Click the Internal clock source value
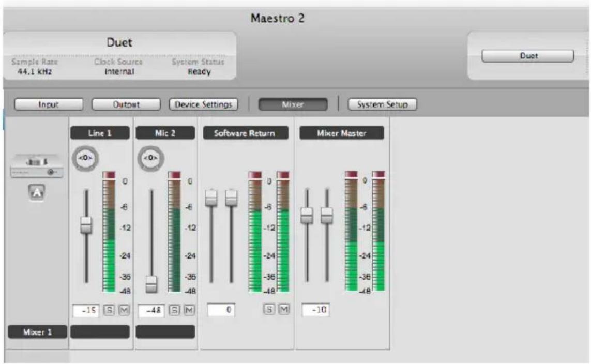The height and width of the screenshot is (364, 591). pyautogui.click(x=119, y=71)
